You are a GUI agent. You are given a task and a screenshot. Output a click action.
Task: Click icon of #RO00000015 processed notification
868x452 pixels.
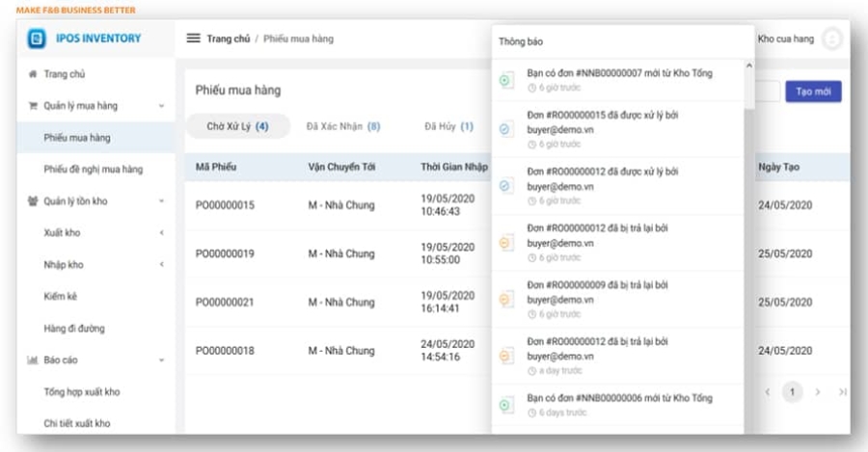506,129
